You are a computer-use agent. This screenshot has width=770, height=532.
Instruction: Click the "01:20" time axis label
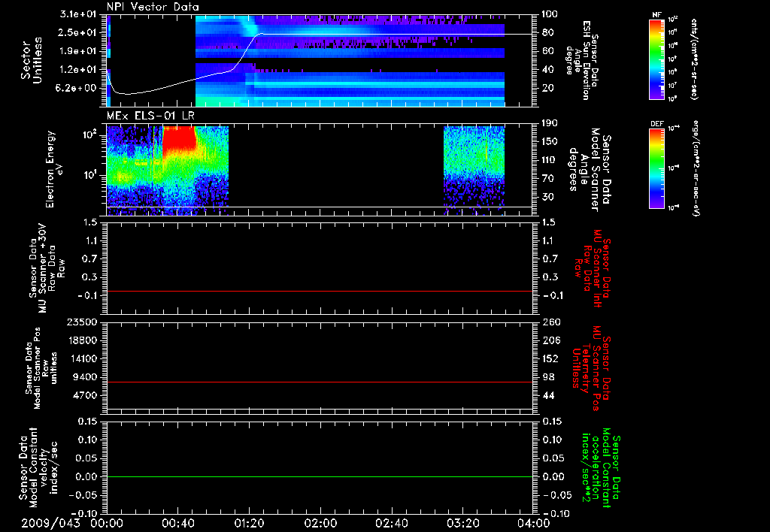click(x=249, y=523)
